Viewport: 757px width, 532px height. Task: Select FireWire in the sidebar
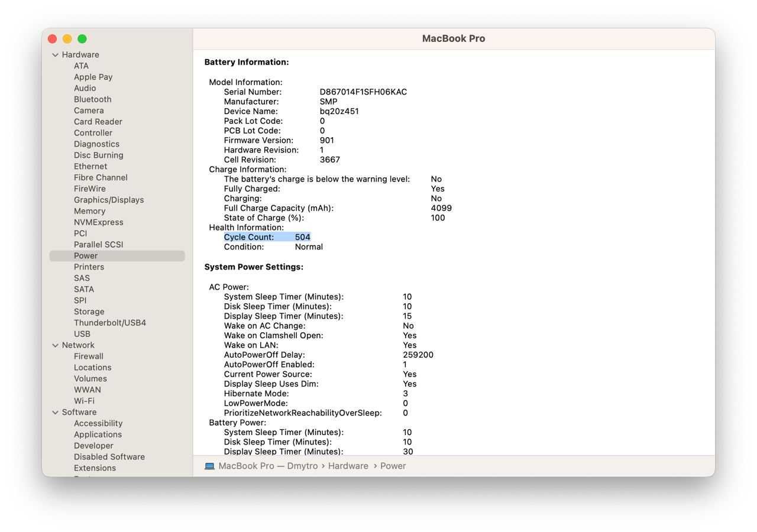point(90,189)
